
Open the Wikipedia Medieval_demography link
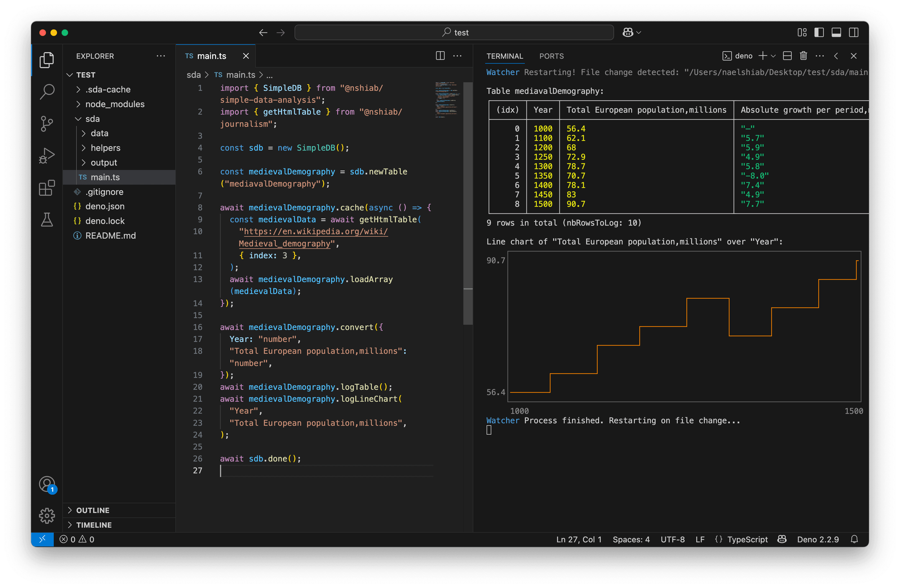(313, 237)
